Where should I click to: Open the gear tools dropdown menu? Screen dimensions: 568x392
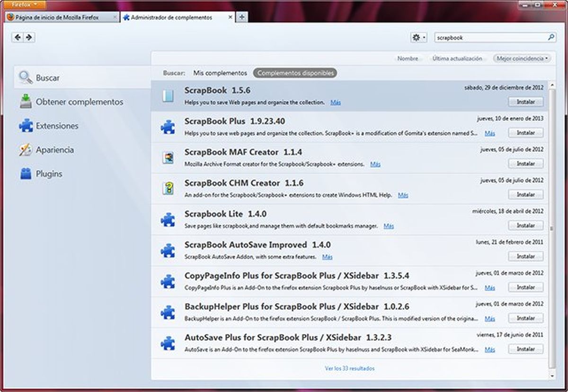418,37
